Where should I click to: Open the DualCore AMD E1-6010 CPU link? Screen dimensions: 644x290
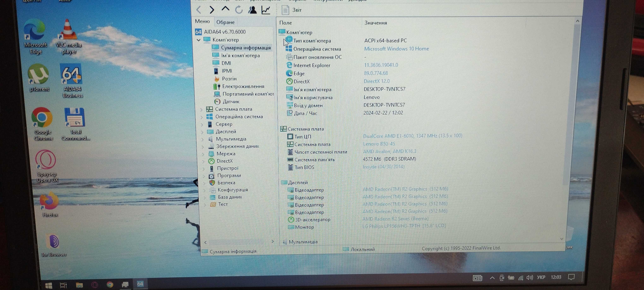tap(412, 136)
